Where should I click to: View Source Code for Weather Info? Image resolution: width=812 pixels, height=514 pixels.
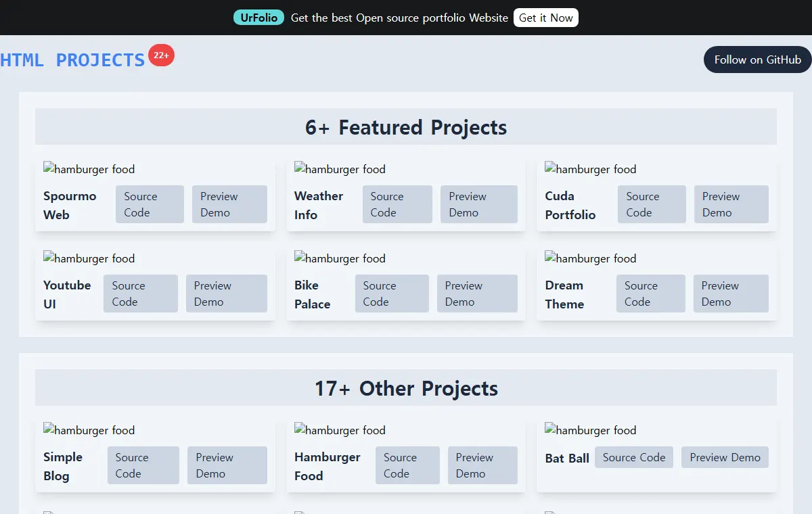click(x=397, y=204)
